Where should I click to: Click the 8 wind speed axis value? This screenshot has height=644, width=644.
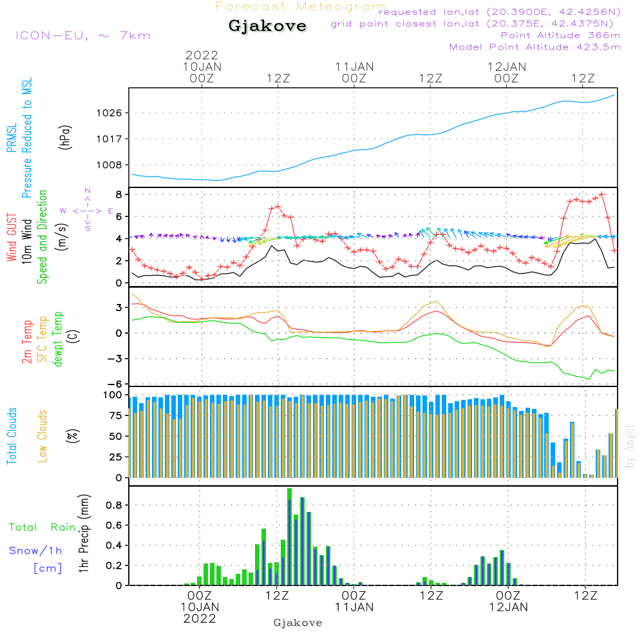(x=119, y=194)
